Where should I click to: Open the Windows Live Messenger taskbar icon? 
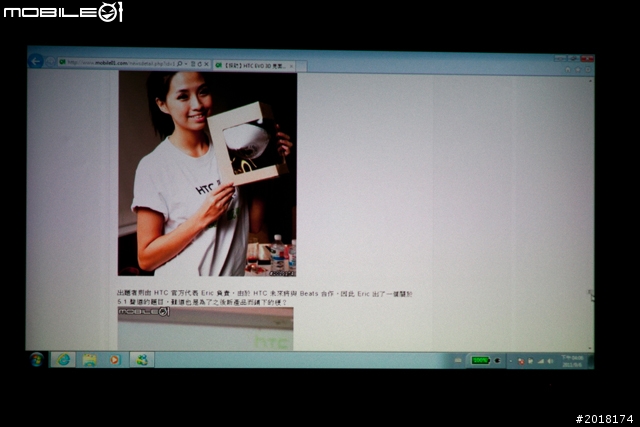click(x=142, y=360)
